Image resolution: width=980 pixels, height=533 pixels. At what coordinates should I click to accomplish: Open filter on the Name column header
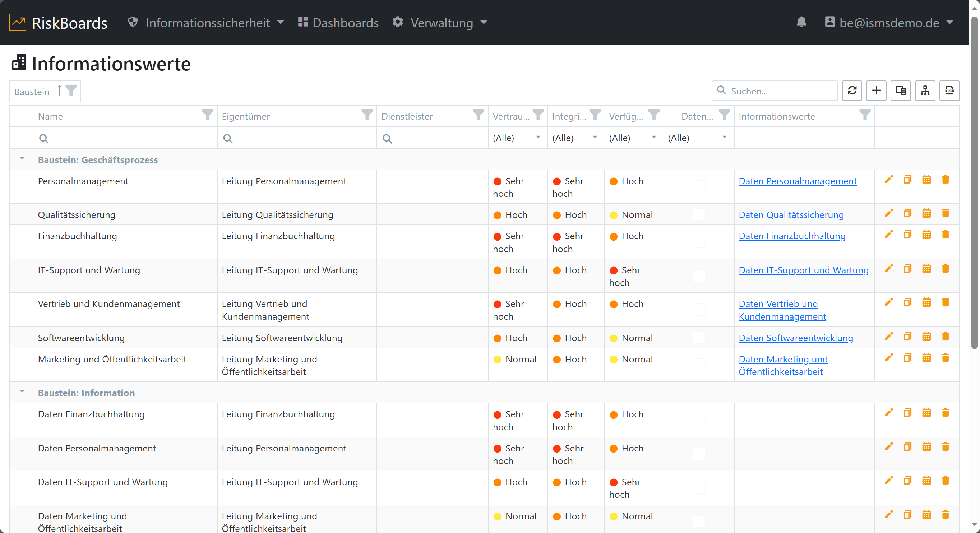click(x=207, y=115)
